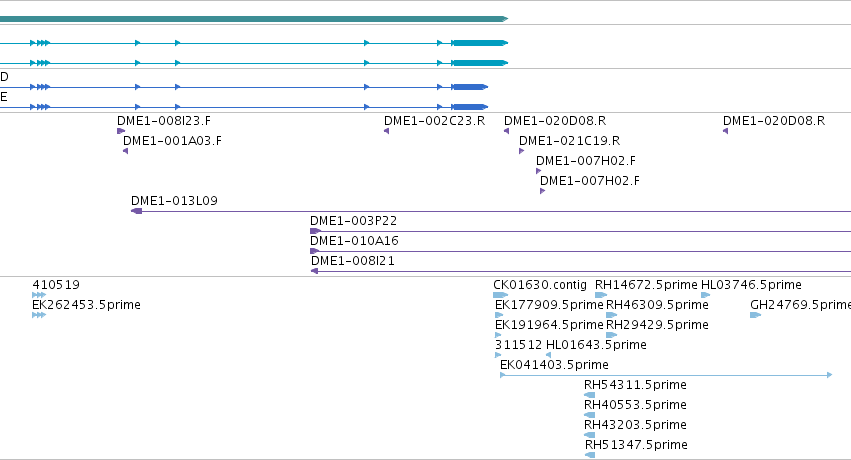Click the small arrow under HL01643.5prime

pos(548,355)
